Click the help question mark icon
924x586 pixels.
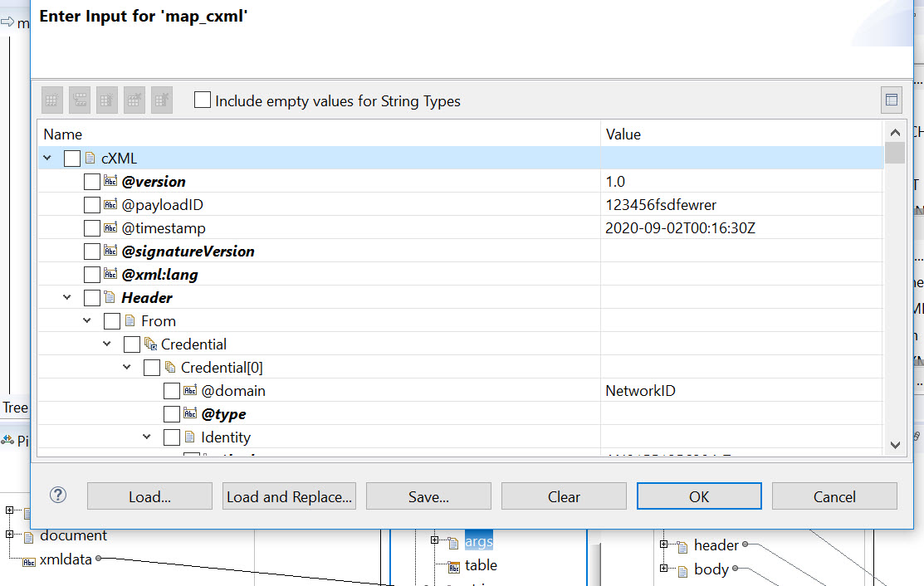tap(58, 496)
